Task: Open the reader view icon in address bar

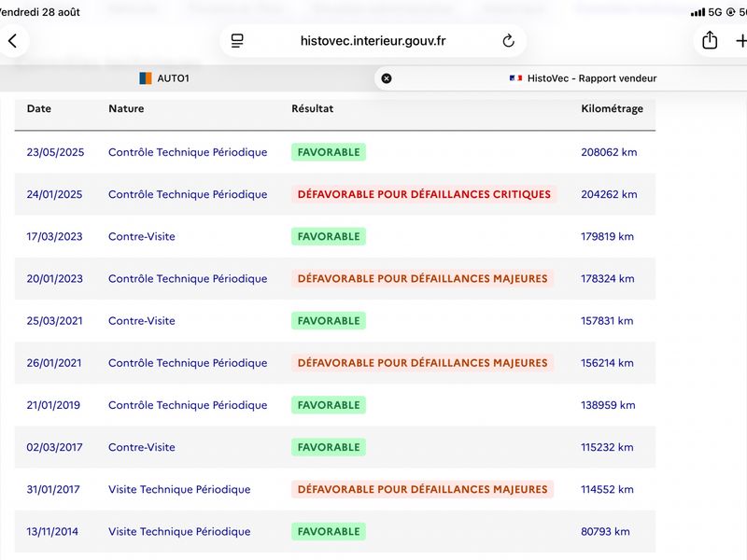Action: (237, 41)
